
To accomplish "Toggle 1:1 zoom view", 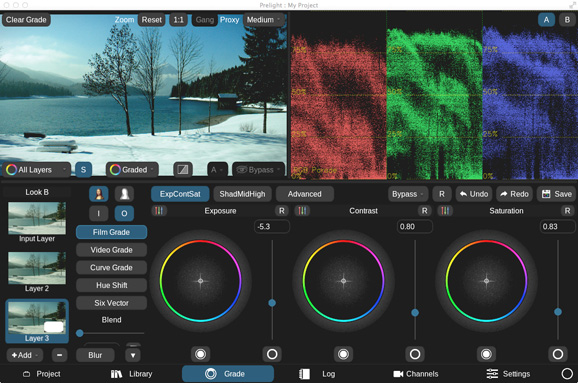I will click(x=178, y=20).
